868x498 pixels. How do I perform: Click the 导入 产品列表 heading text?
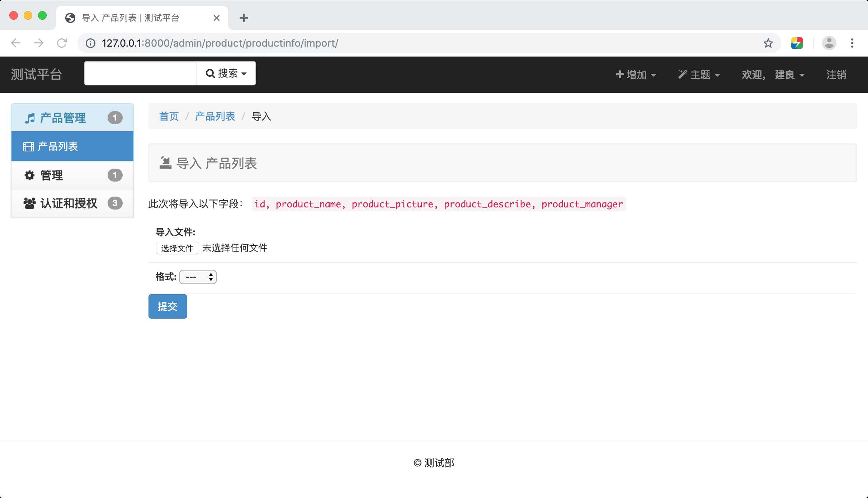[x=217, y=163]
